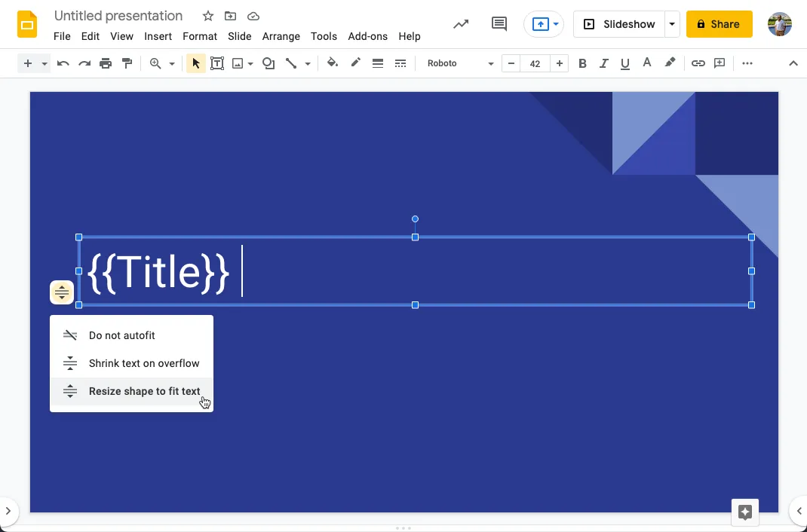The height and width of the screenshot is (532, 807).
Task: Share the presentation
Action: pyautogui.click(x=719, y=23)
